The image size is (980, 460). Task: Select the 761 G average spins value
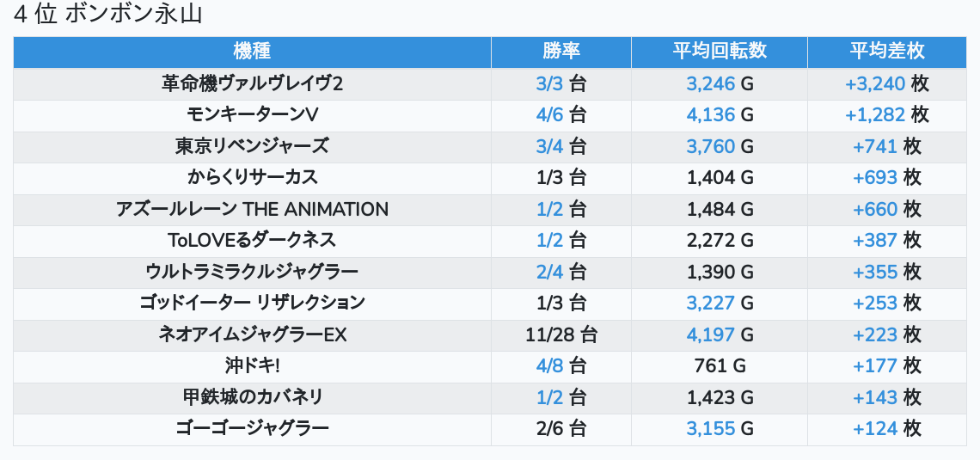720,365
